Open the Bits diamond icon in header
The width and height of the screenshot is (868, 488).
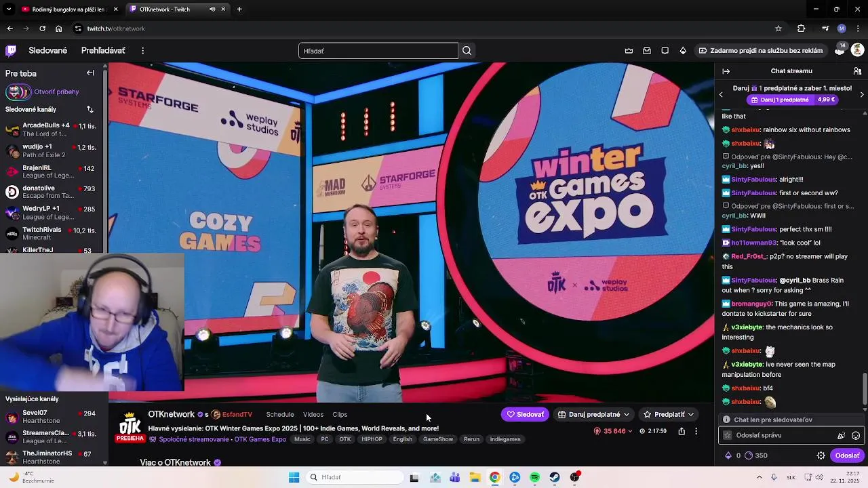[683, 51]
